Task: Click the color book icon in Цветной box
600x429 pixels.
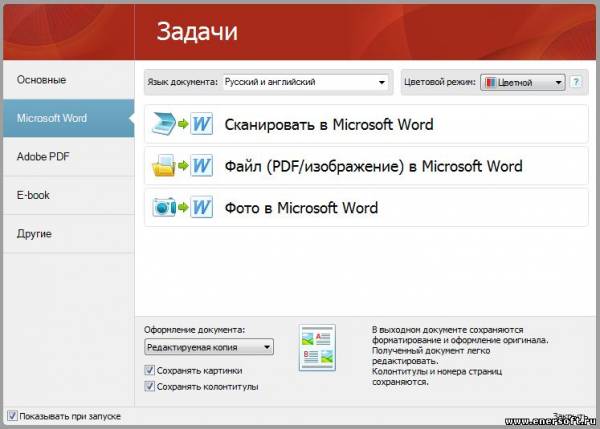Action: pyautogui.click(x=490, y=82)
